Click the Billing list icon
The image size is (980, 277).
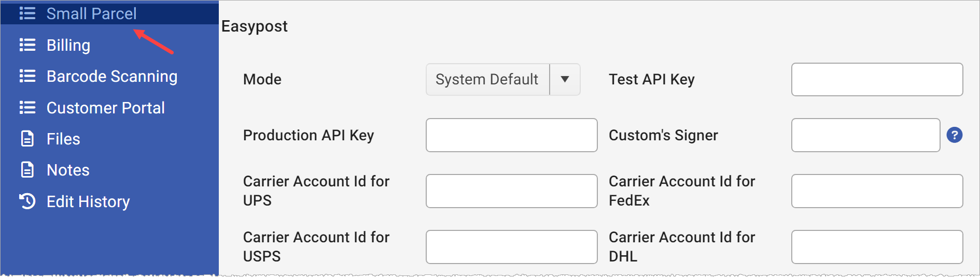pos(27,45)
